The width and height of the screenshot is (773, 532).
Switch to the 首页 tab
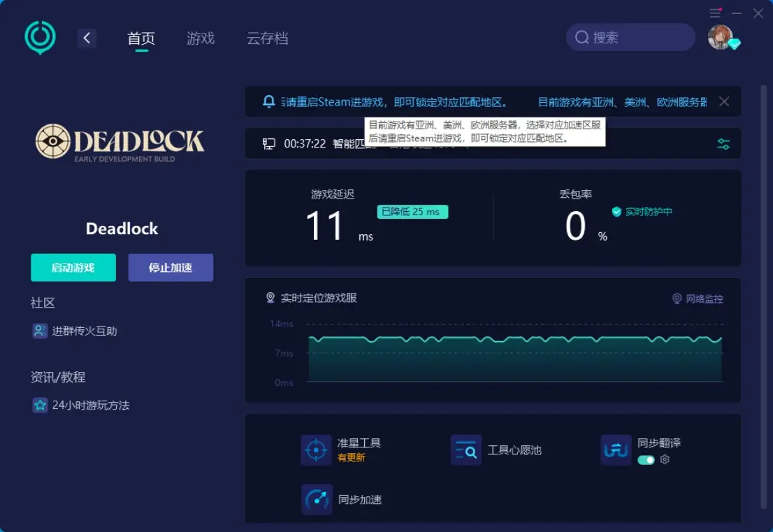point(141,38)
